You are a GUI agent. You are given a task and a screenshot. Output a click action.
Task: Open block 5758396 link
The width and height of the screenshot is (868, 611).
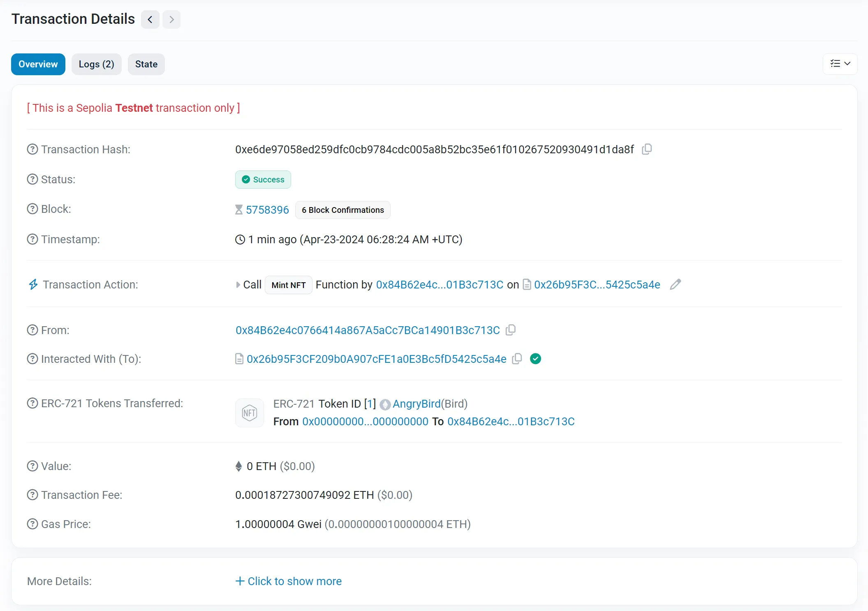click(267, 210)
